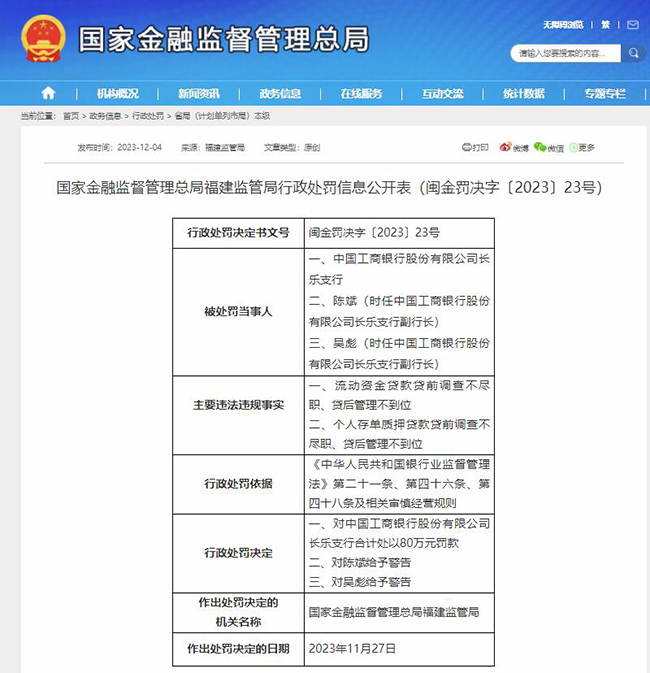The height and width of the screenshot is (673, 650).
Task: Click into the site search box
Action: [565, 53]
